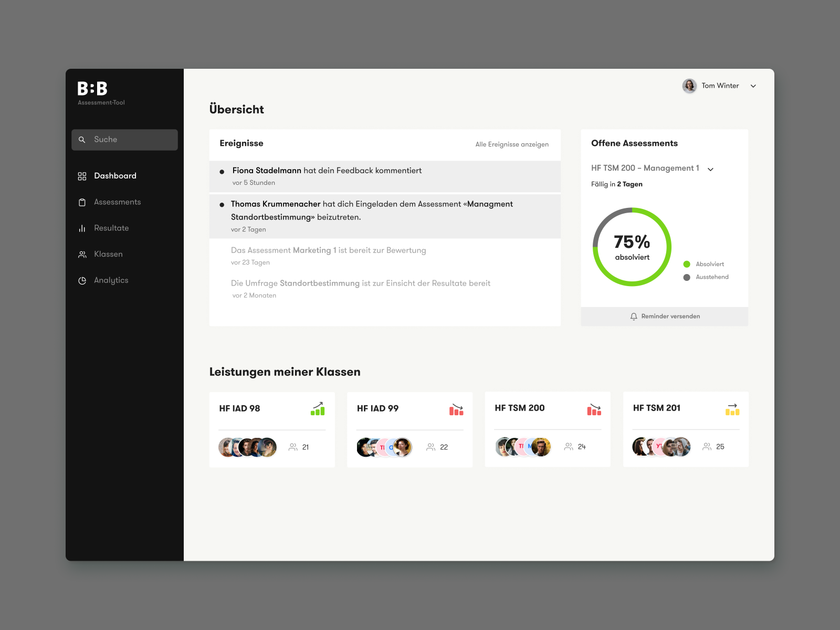
Task: Click the search magnifier icon in sidebar
Action: point(82,140)
